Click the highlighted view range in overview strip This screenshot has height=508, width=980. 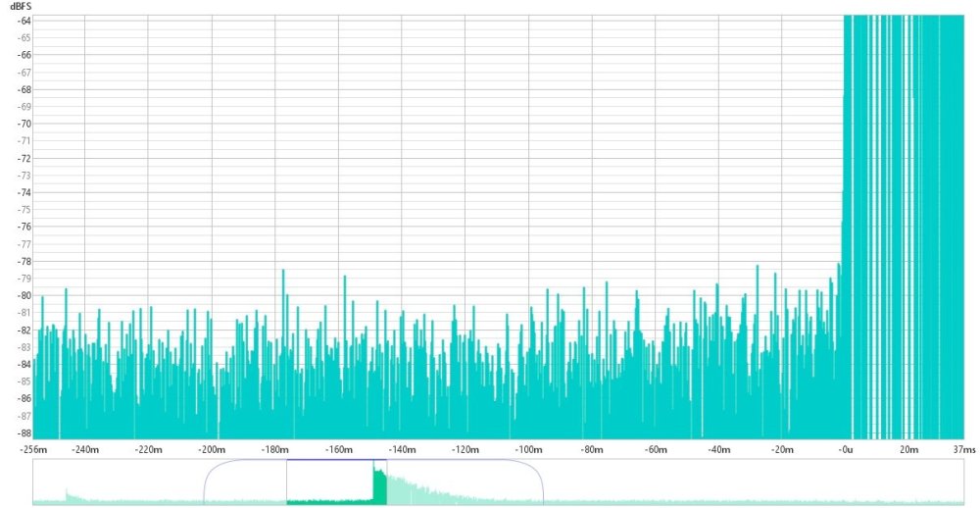pos(337,483)
